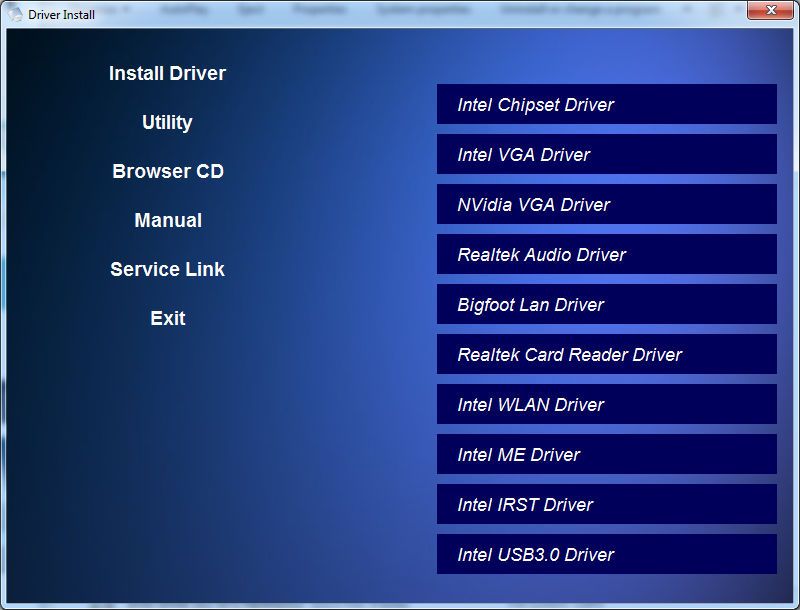The width and height of the screenshot is (800, 610).
Task: Open Browser CD option
Action: [x=167, y=171]
